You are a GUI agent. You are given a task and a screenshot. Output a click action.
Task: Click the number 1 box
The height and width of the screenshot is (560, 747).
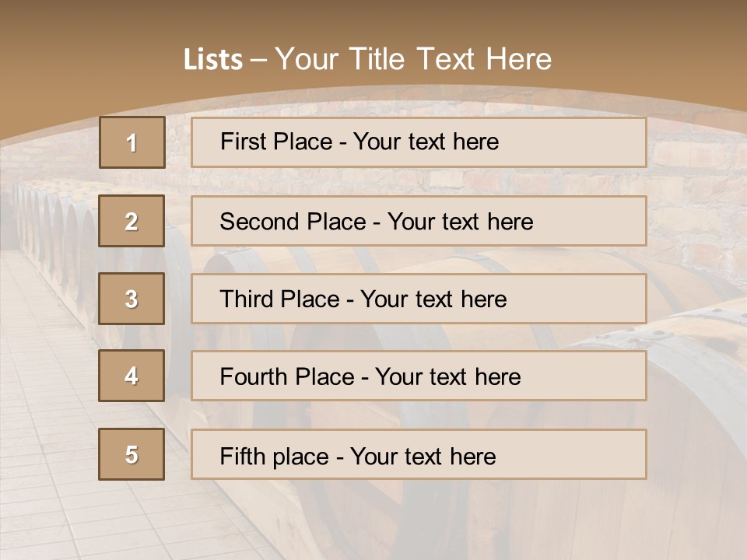[132, 142]
